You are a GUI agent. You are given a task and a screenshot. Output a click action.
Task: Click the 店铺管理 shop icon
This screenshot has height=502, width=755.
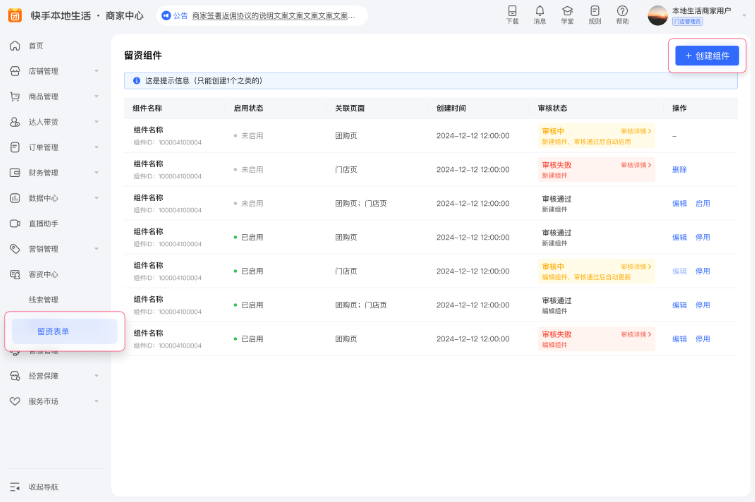coord(15,71)
